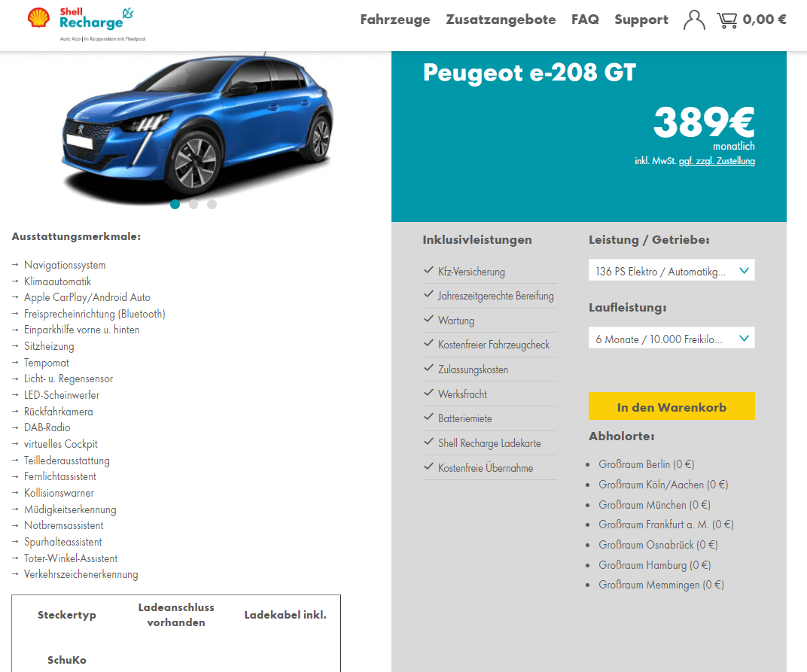
Task: Expand the Laufleistung dropdown
Action: 671,338
